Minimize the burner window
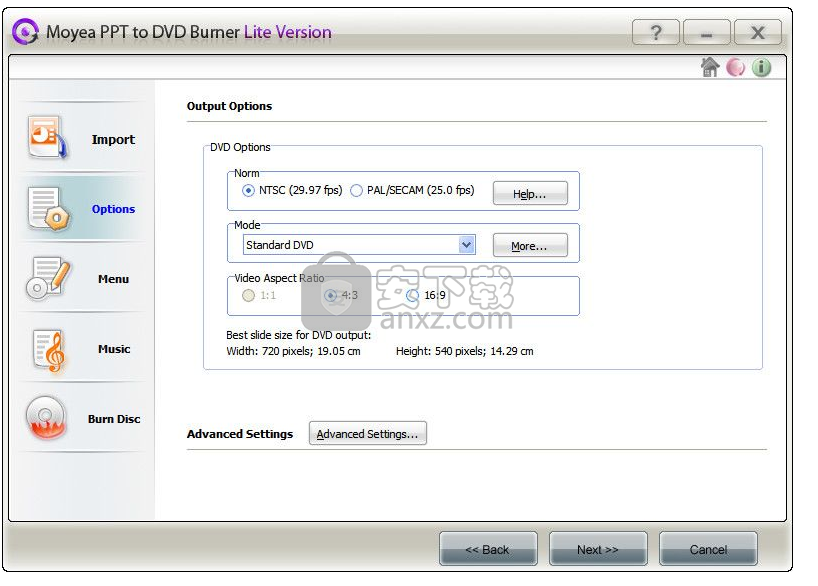818x586 pixels. pyautogui.click(x=707, y=33)
